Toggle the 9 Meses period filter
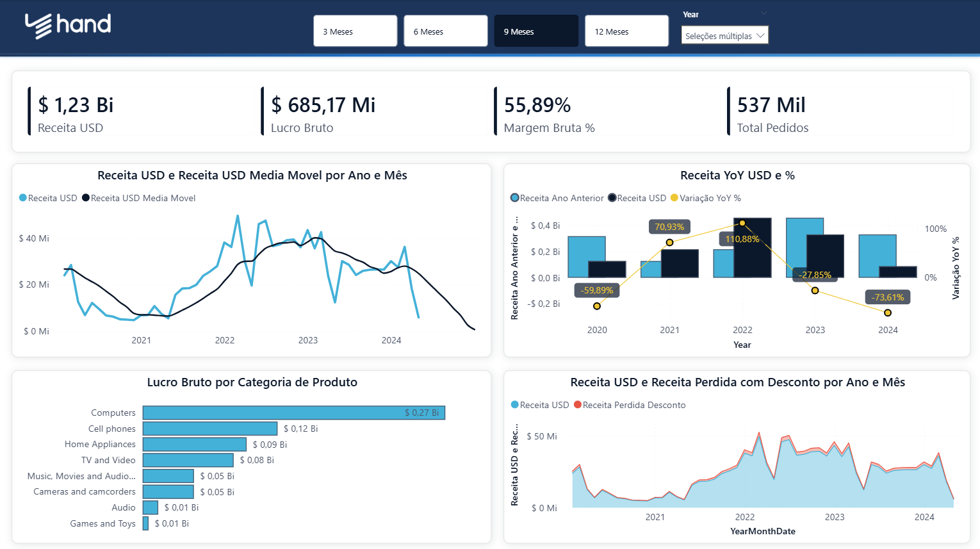980x549 pixels. 535,31
